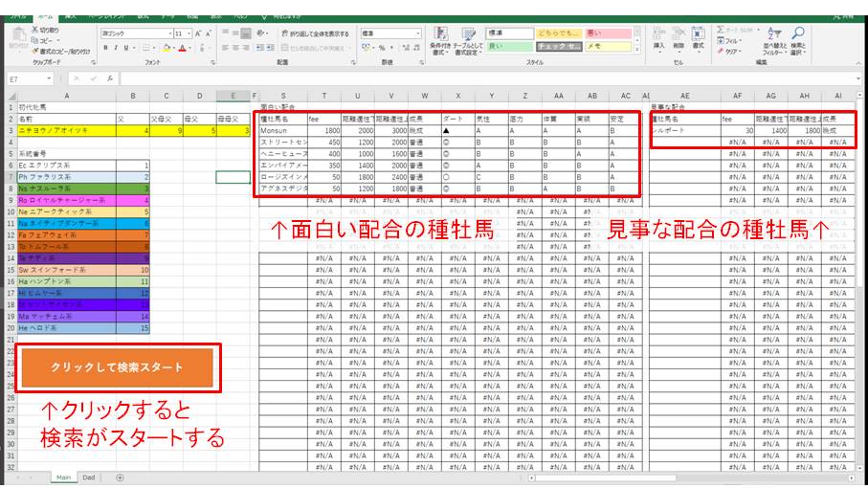Open the font size dropdown showing 11
This screenshot has height=488, width=868.
click(189, 33)
